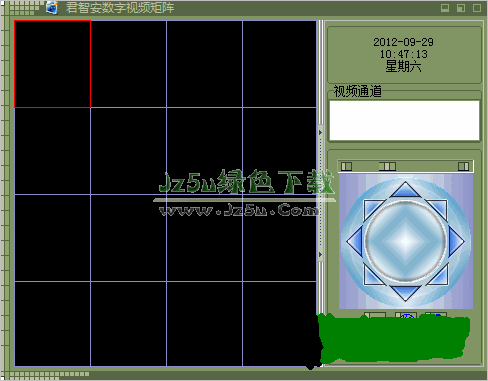The width and height of the screenshot is (488, 381).
Task: Click the rightmost window button in the title bar
Action: [x=477, y=8]
